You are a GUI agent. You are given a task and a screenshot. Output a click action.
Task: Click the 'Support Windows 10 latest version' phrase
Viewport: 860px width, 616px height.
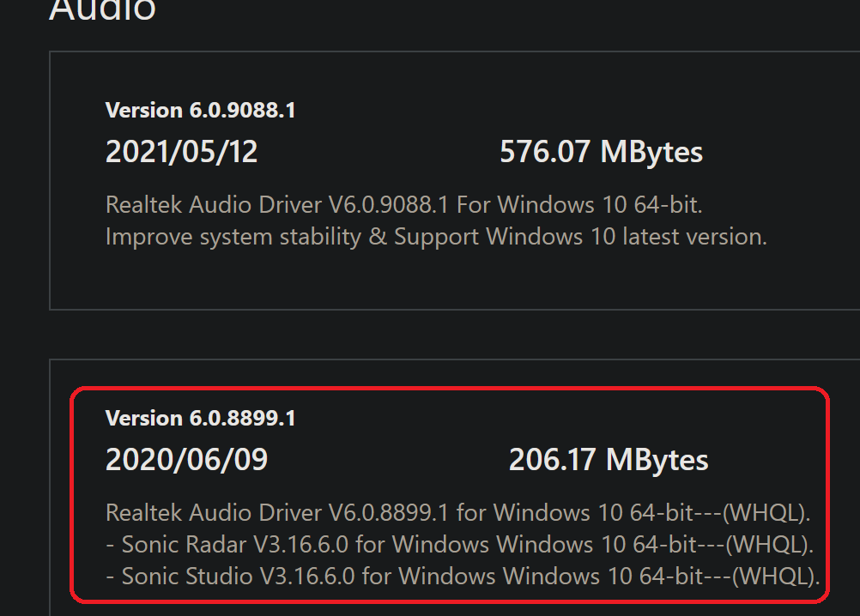[580, 237]
